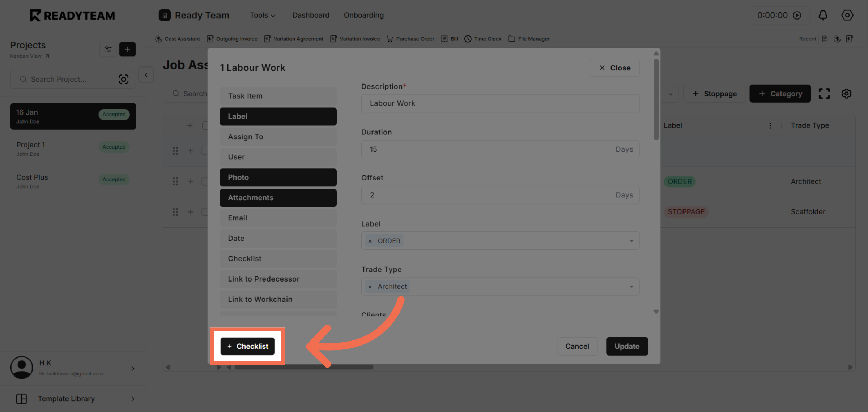
Task: Toggle the Label field on
Action: click(278, 116)
